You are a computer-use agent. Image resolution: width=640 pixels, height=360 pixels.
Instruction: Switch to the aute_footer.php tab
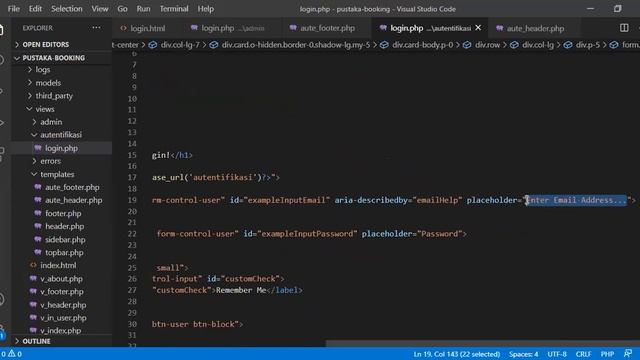click(327, 28)
